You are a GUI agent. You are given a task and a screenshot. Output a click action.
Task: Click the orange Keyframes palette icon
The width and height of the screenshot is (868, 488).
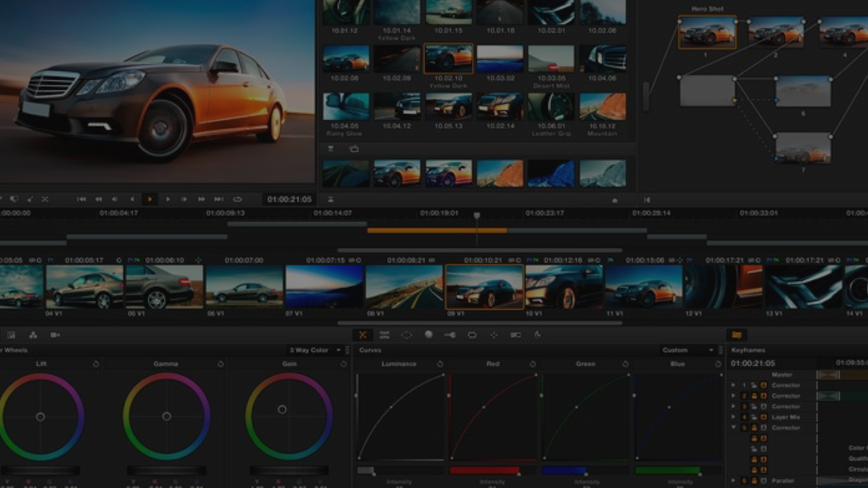736,335
